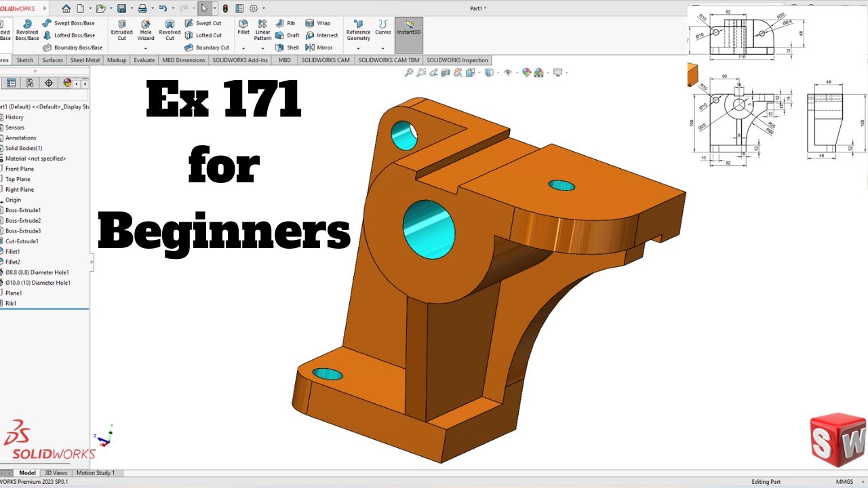868x488 pixels.
Task: Select the Lofted Cut tool
Action: pos(203,35)
